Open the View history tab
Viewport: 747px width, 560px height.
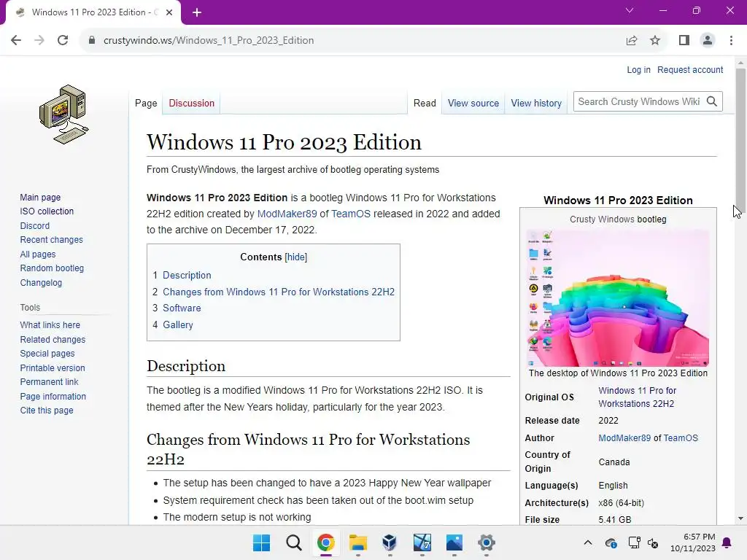(536, 104)
